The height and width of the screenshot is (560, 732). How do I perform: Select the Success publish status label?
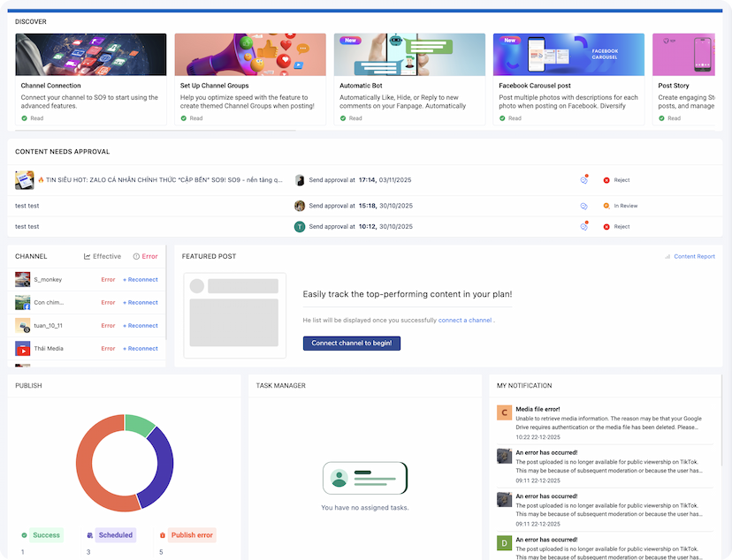coord(46,535)
